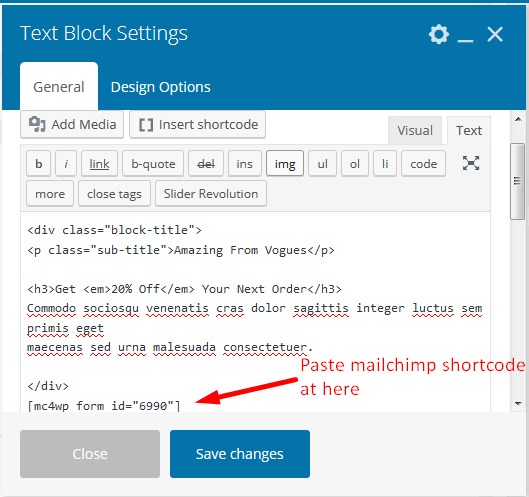Insert blockquote with b-quote button
529x497 pixels.
coord(153,164)
